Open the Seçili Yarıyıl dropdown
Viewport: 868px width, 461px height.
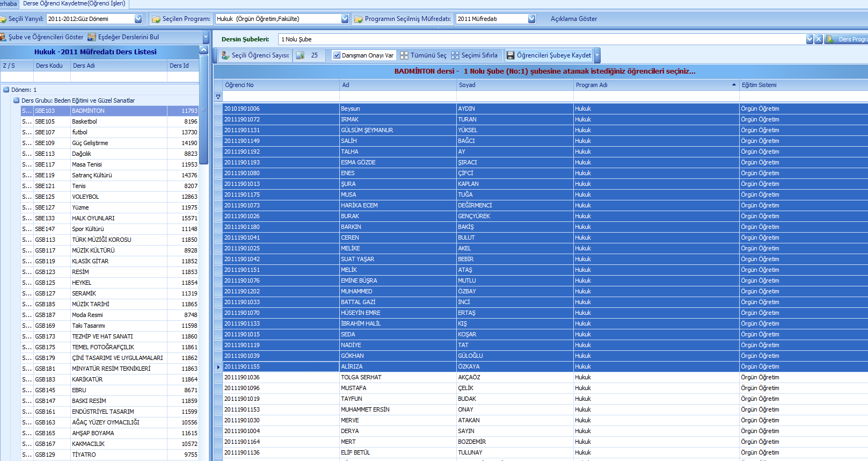pos(138,19)
